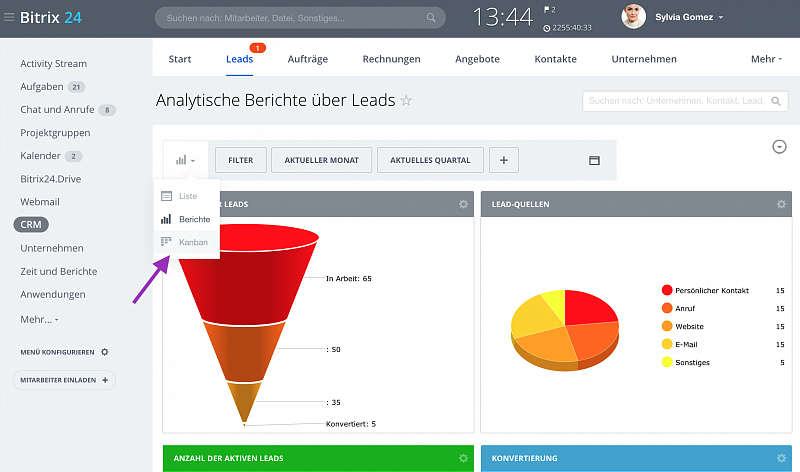This screenshot has width=800, height=472.
Task: Click the magnifier in the CRM search box
Action: tap(776, 101)
